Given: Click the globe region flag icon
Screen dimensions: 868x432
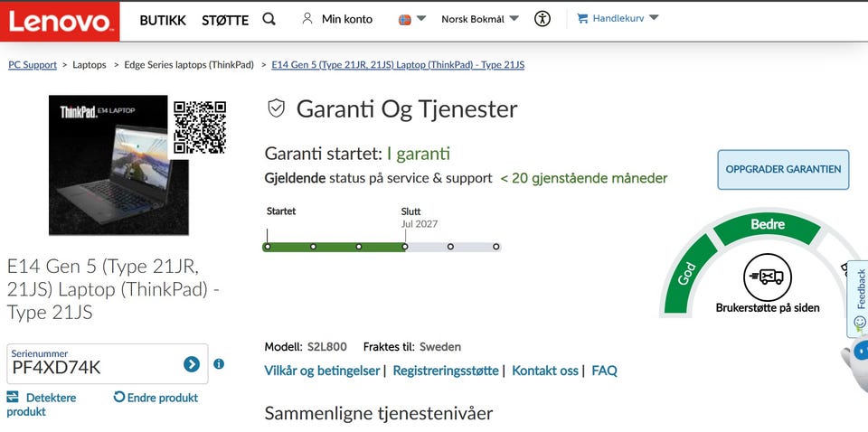Looking at the screenshot, I should pos(405,19).
